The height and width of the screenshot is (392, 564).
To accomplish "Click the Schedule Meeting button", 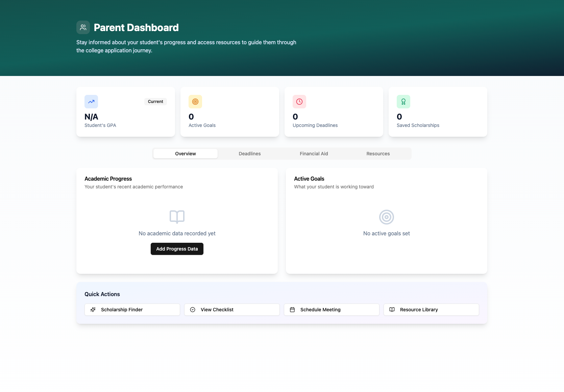I will pos(332,310).
